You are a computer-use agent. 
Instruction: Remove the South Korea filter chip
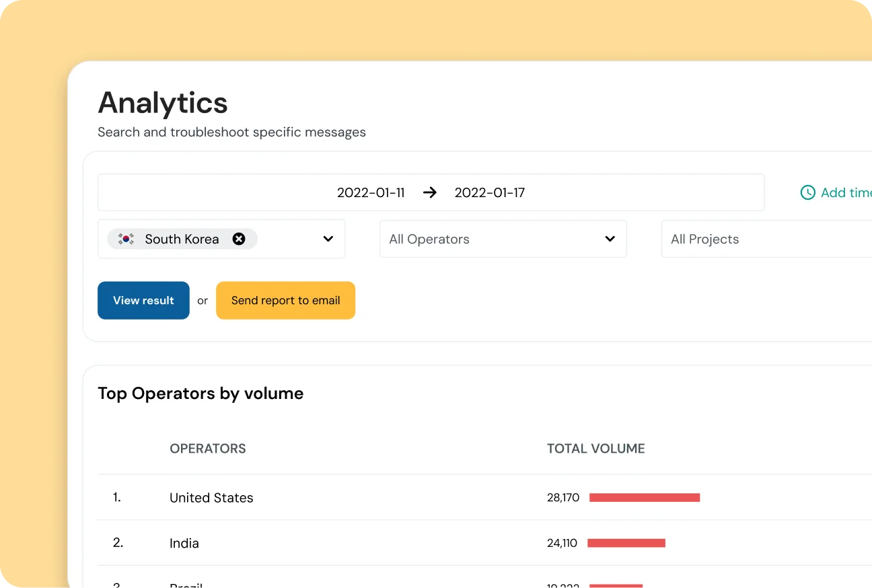[x=239, y=238]
